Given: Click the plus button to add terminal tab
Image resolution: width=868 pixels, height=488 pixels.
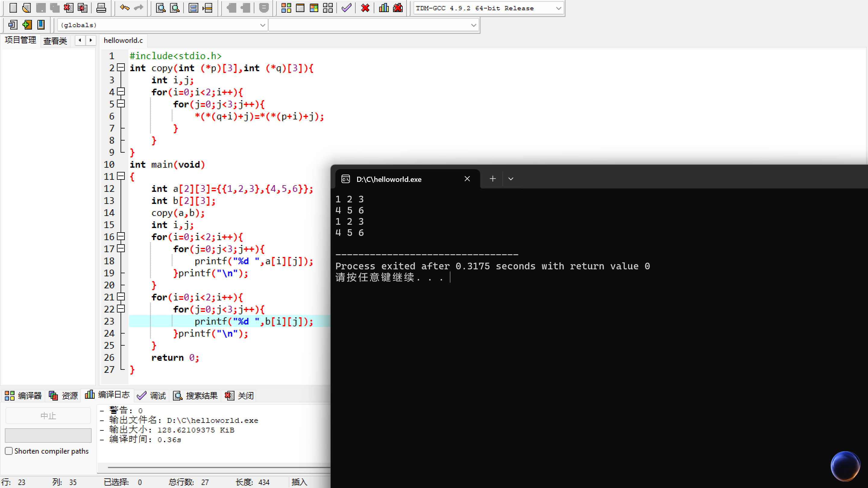Looking at the screenshot, I should pos(493,179).
